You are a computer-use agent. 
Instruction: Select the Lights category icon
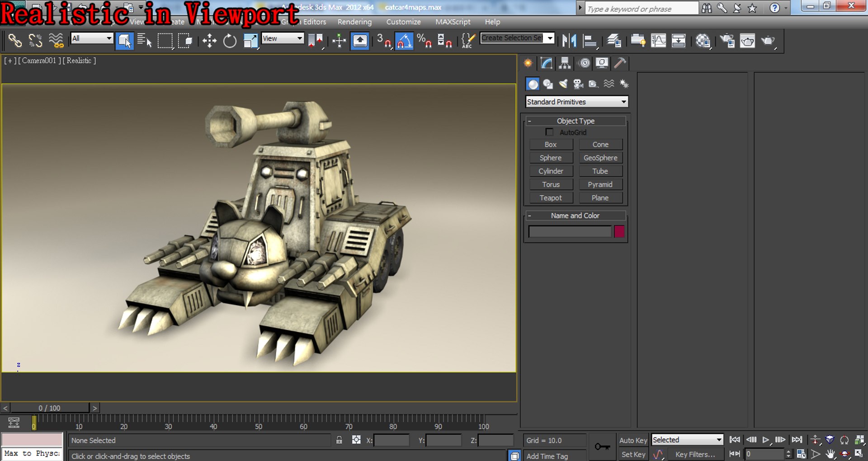pyautogui.click(x=563, y=84)
